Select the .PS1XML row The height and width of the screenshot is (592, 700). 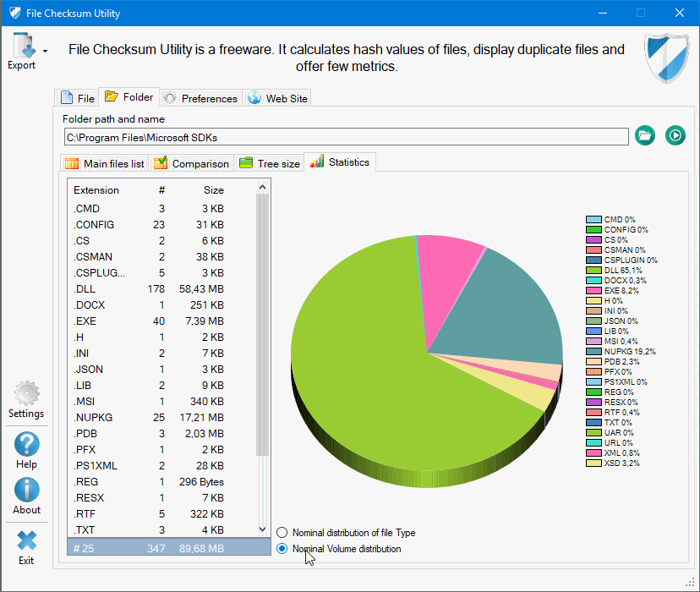click(162, 466)
